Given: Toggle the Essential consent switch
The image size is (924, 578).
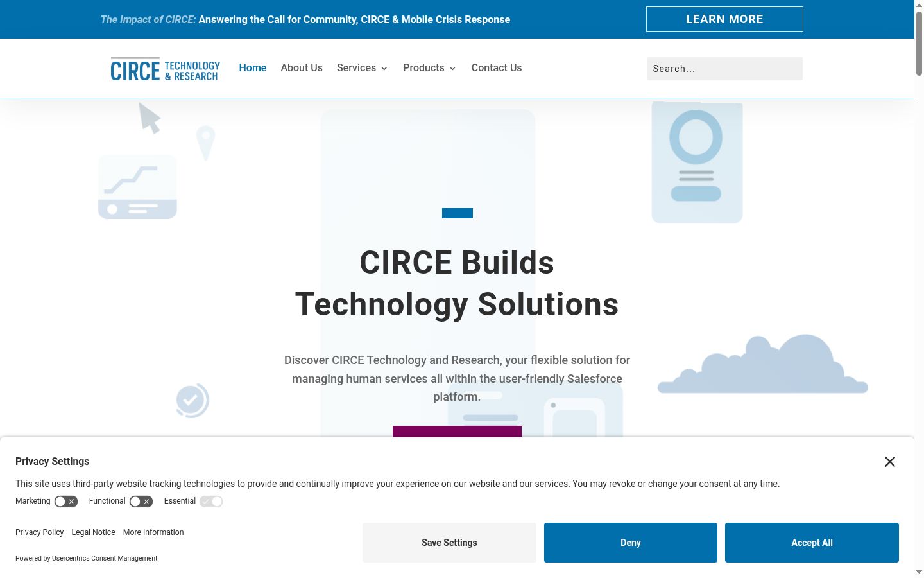Looking at the screenshot, I should pos(211,502).
